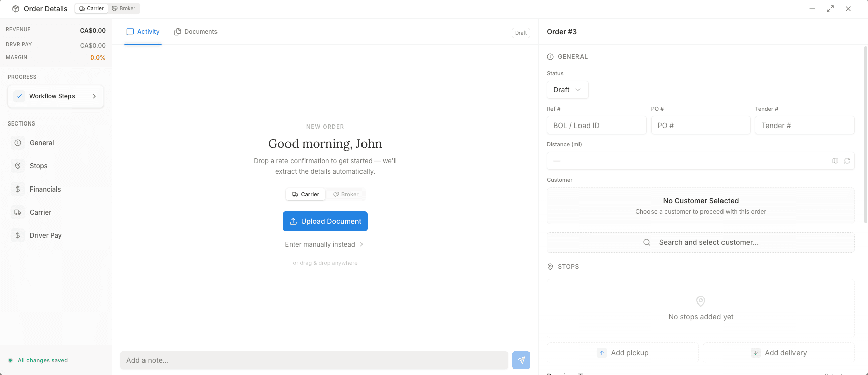
Task: Click the Distance (mi) field
Action: [x=700, y=161]
